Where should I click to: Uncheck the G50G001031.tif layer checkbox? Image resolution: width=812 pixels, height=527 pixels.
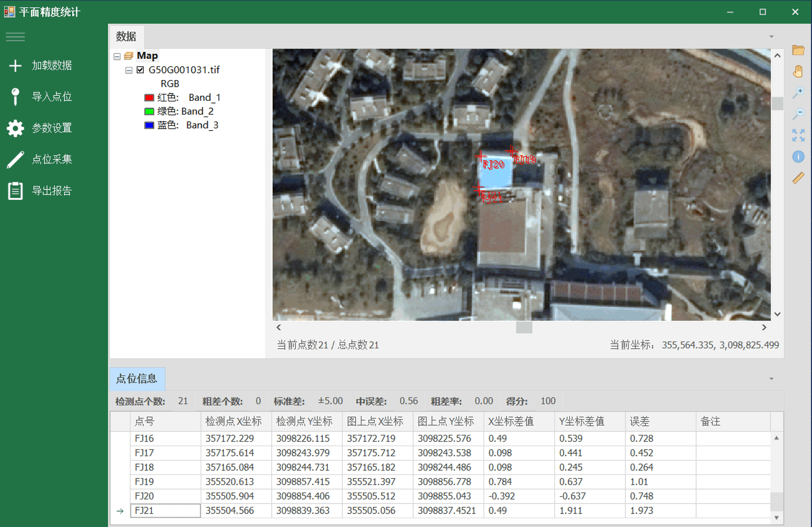pos(140,70)
